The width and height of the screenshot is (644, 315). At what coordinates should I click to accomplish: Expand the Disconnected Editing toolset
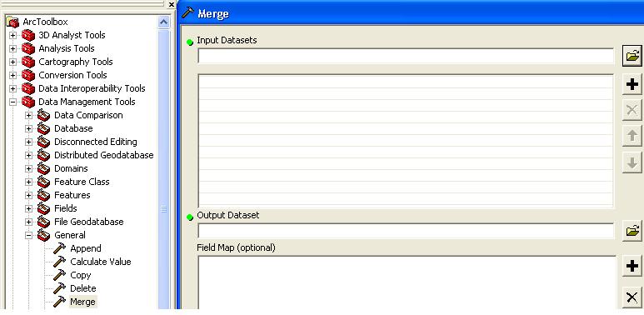point(28,142)
